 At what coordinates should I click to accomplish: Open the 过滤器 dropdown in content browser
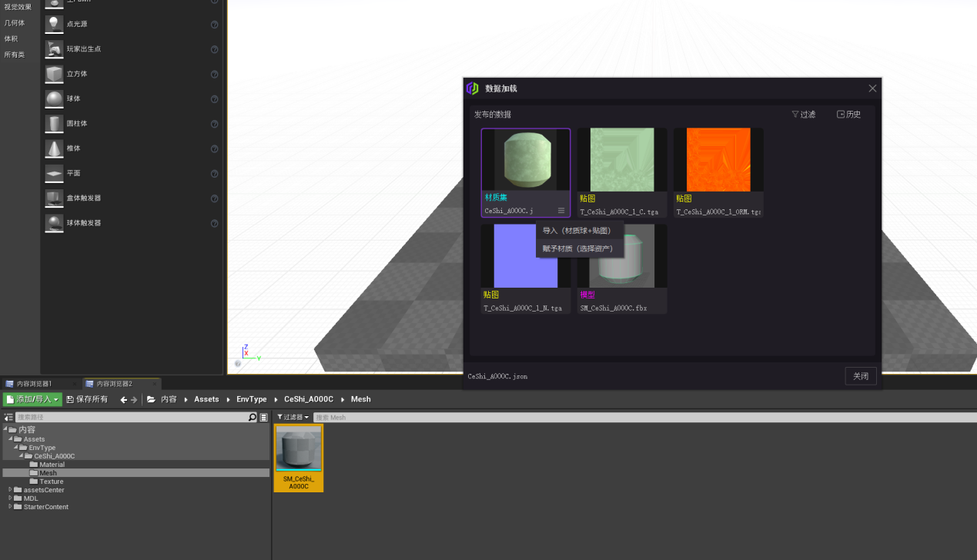click(293, 416)
